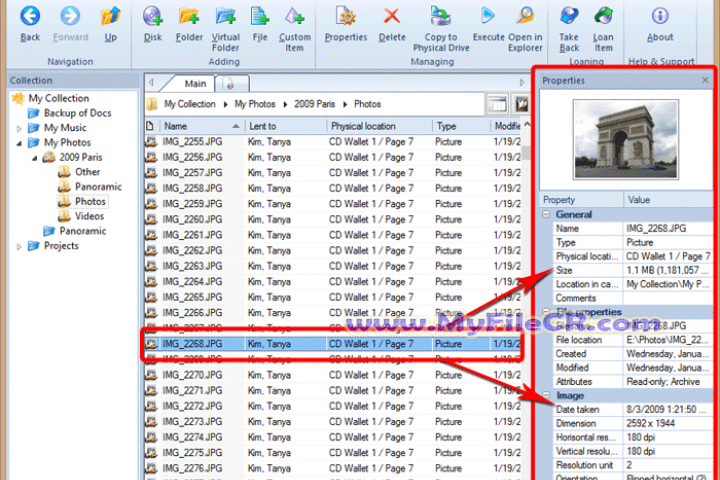Screen dimensions: 720x480
Task: Click the Forward navigation icon
Action: coord(70,16)
